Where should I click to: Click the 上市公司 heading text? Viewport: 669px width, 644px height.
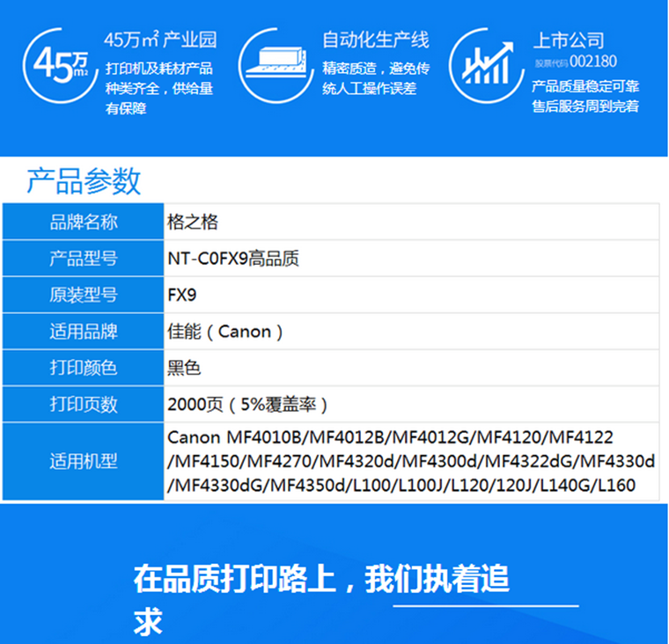point(569,40)
